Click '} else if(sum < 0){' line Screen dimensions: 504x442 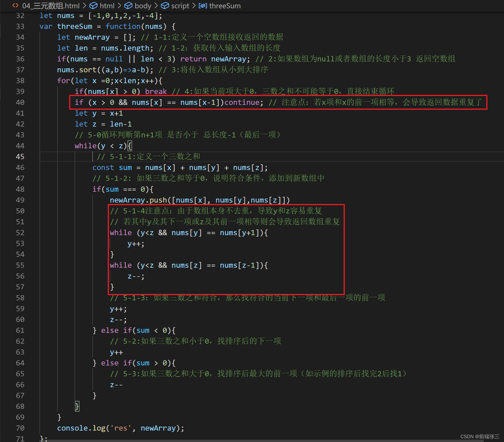[134, 330]
